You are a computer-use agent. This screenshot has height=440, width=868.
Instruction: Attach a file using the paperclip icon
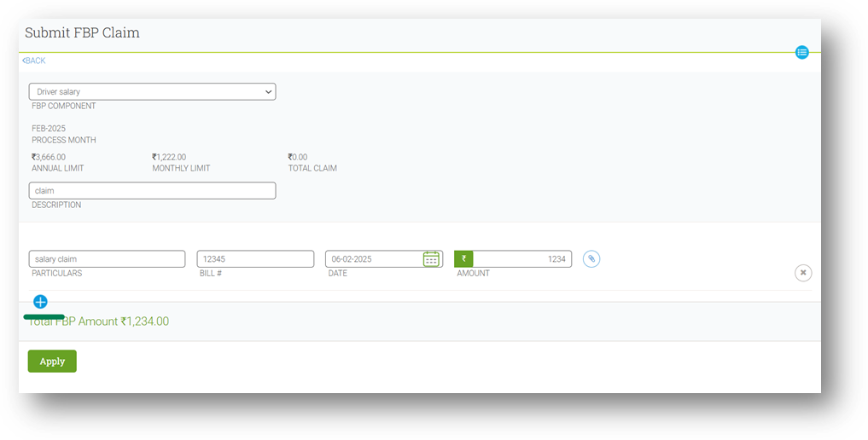[591, 258]
